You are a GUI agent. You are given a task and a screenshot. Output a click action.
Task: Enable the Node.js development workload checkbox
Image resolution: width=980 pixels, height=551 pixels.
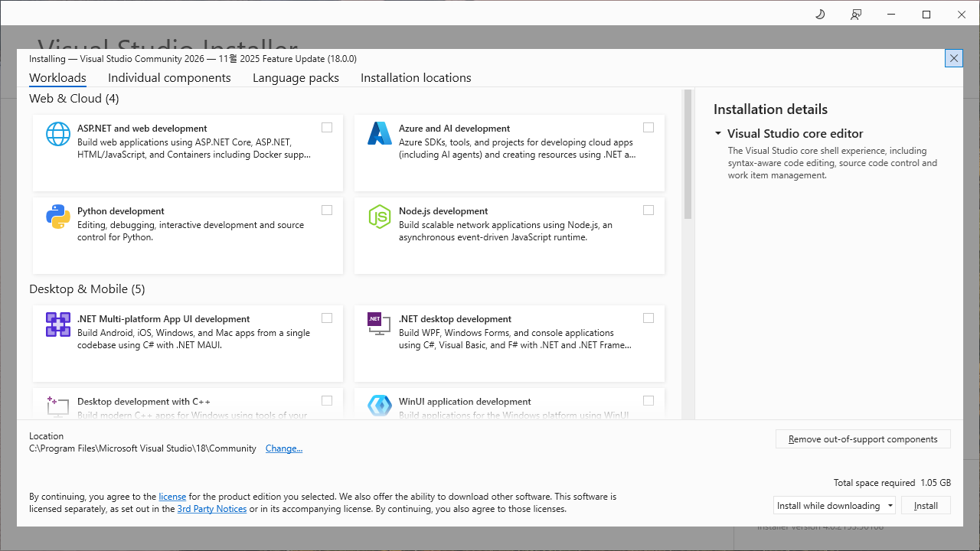(x=648, y=210)
